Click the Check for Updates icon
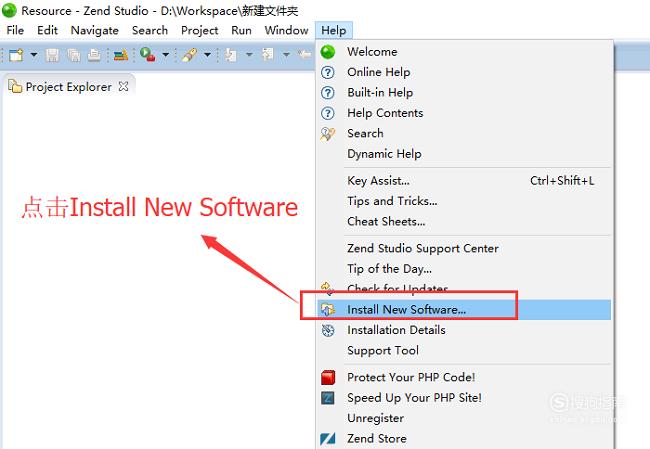 pos(327,288)
